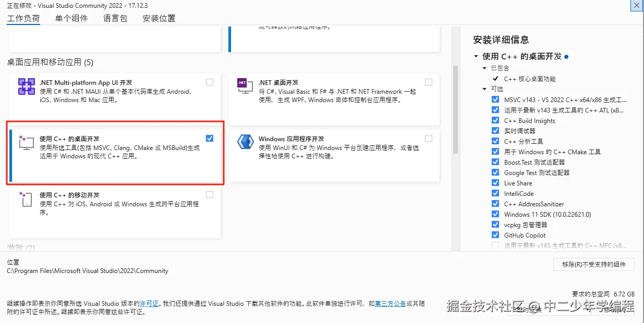Collapse the 已包含 section
This screenshot has height=323, width=644.
[x=484, y=68]
